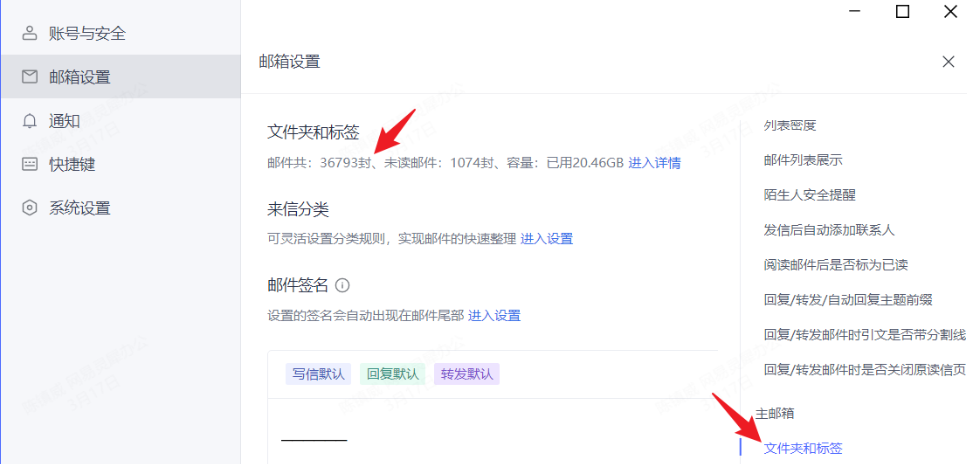Click the keyboard icon beside 快捷键
This screenshot has width=967, height=464.
click(30, 164)
